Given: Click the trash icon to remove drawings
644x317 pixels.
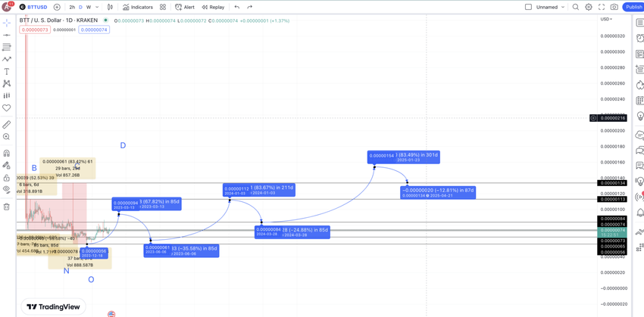Looking at the screenshot, I should 7,207.
